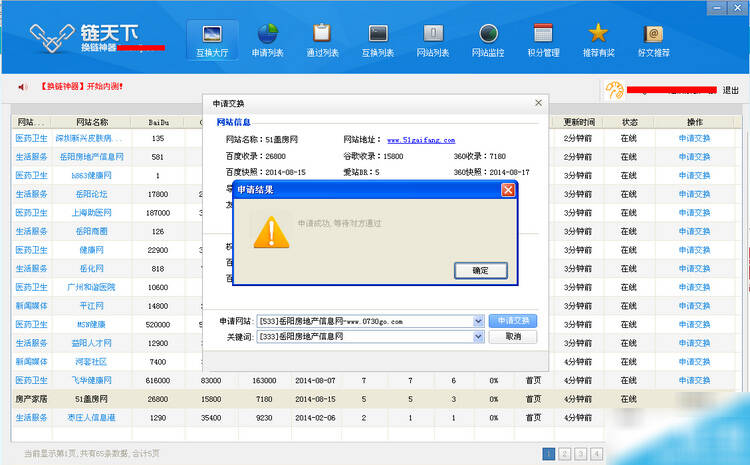Click 申请交换 in the MSN健康 row
The image size is (750, 465).
[x=695, y=324]
